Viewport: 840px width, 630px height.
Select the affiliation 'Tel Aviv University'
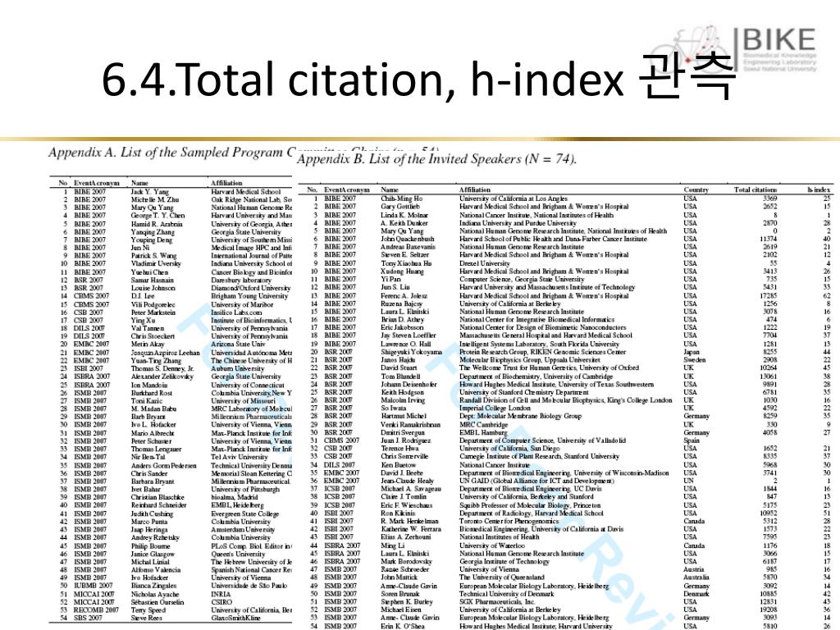point(239,457)
